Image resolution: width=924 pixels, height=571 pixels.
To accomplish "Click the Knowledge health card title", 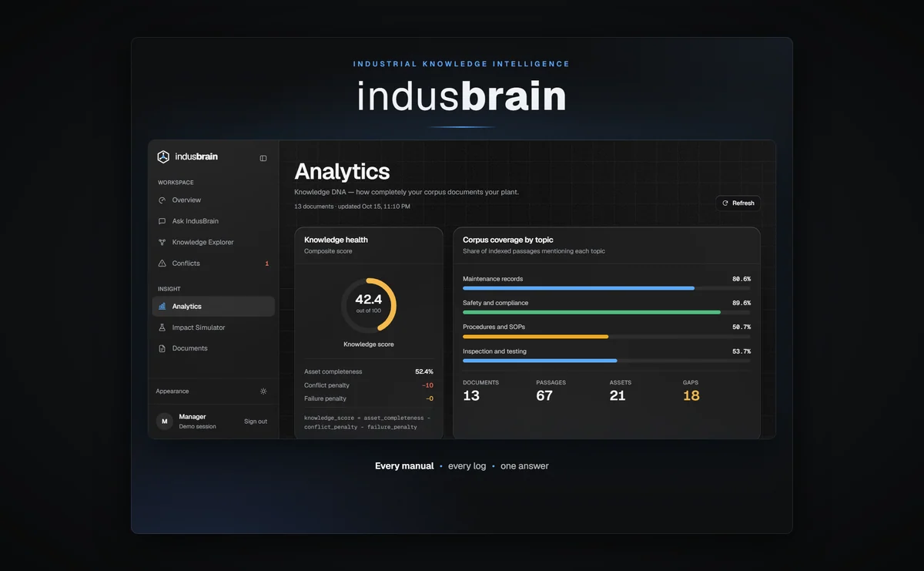I will 336,240.
